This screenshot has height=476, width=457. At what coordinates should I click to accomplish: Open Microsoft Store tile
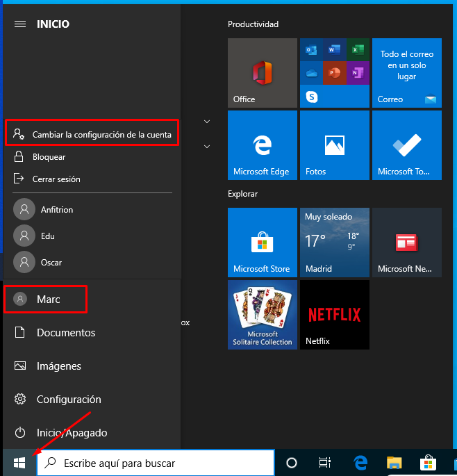262,243
